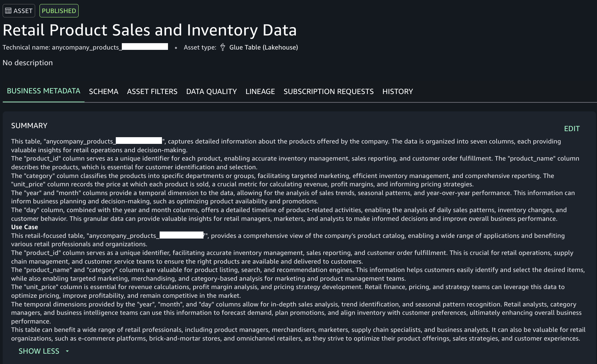
Task: Click the table icon in the ASSET badge
Action: [x=8, y=11]
